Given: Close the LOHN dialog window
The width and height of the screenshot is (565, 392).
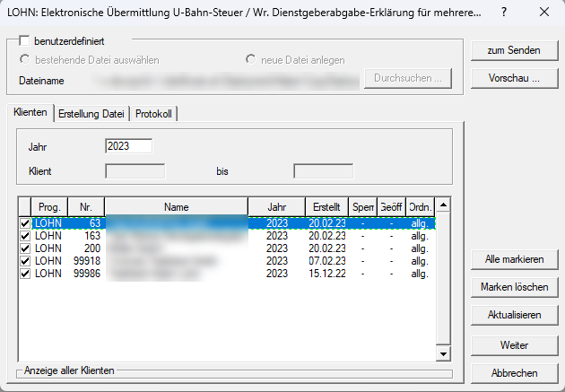Looking at the screenshot, I should (x=543, y=13).
